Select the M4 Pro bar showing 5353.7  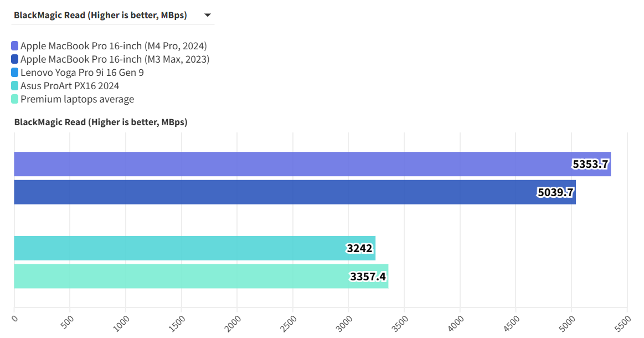pos(277,164)
